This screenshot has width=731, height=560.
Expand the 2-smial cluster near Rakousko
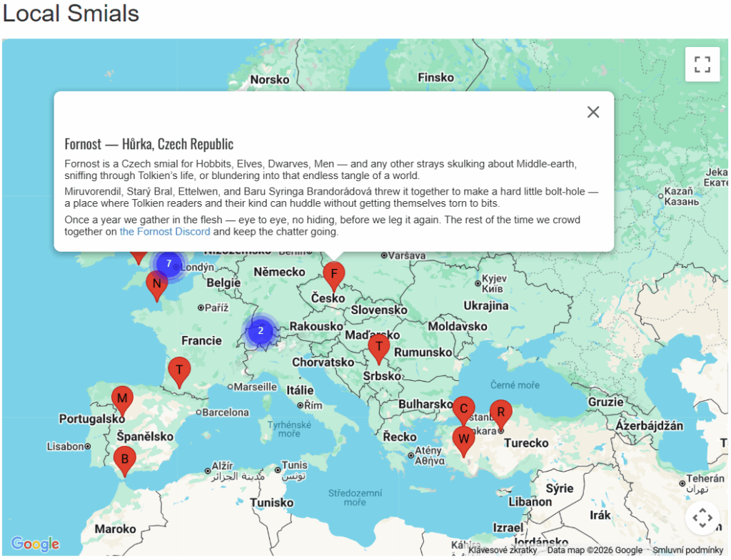point(261,331)
